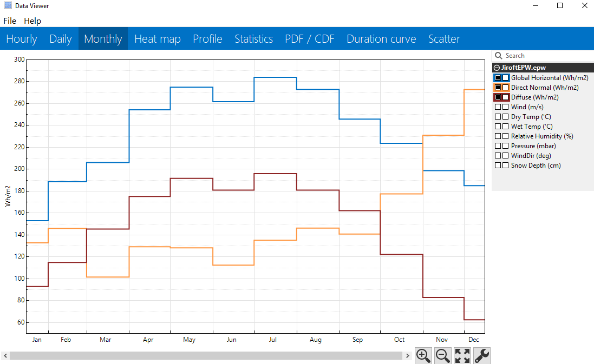This screenshot has height=364, width=594.
Task: Click the zoom in magnifier icon
Action: coord(423,355)
